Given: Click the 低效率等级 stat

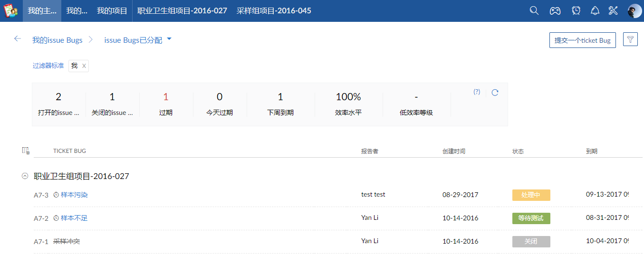Looking at the screenshot, I should pos(416,104).
